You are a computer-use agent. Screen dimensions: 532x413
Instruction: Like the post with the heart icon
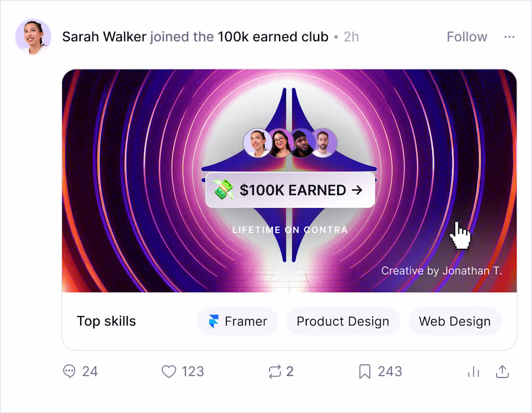coord(169,371)
